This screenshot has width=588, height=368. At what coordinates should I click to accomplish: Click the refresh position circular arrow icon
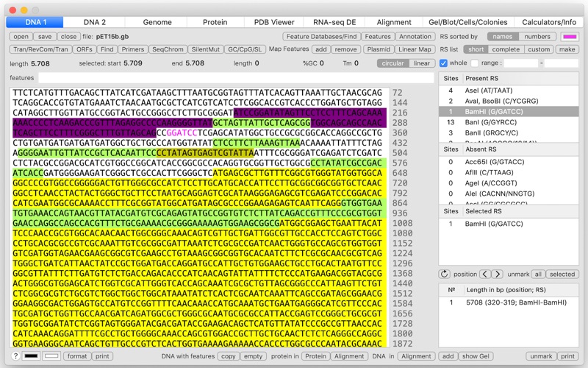coord(445,274)
